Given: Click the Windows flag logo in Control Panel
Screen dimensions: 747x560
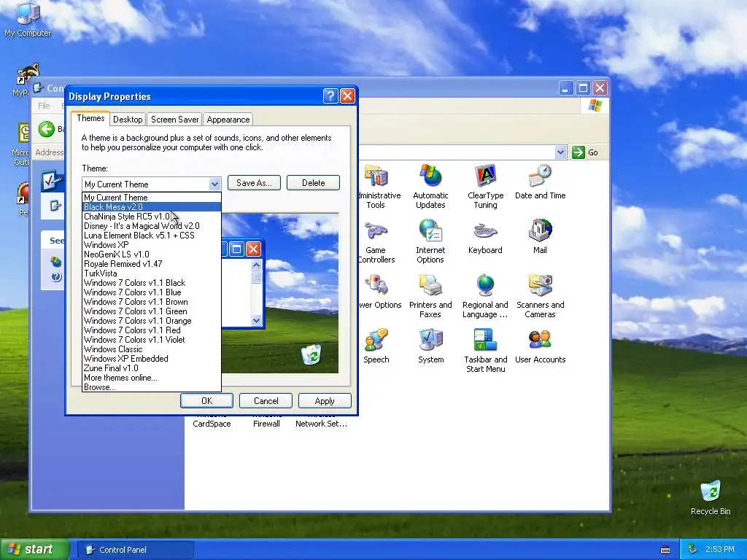Looking at the screenshot, I should click(x=594, y=106).
